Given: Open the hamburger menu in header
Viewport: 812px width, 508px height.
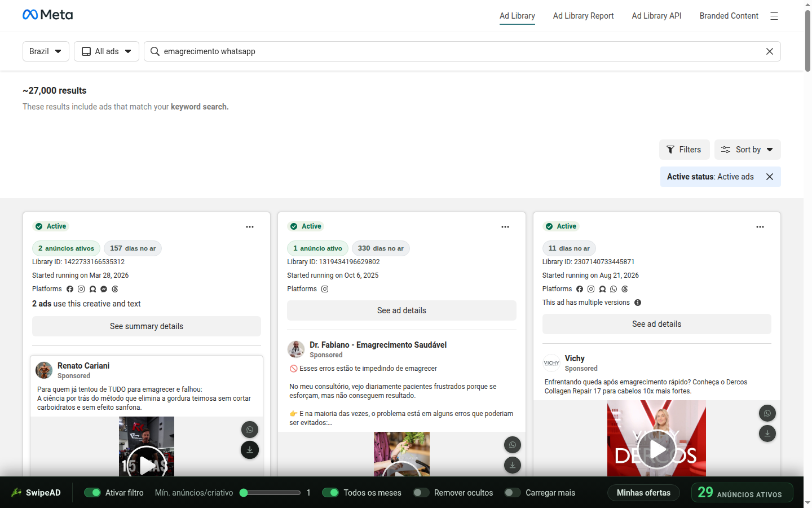Looking at the screenshot, I should click(x=774, y=16).
